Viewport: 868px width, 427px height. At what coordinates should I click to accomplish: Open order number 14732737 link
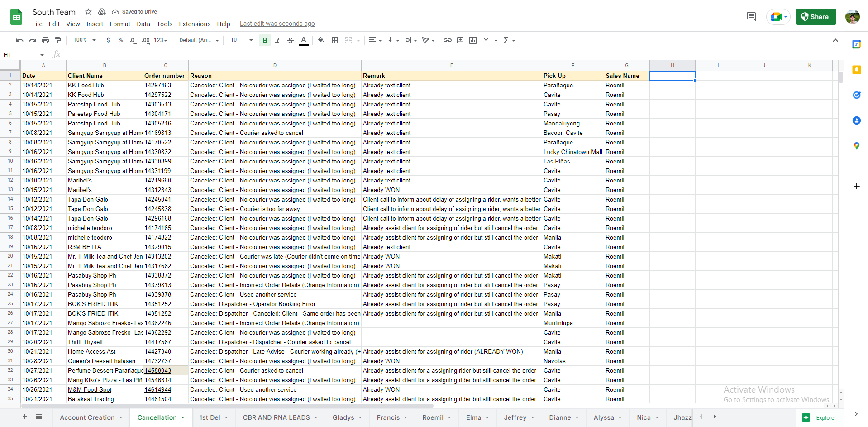[x=158, y=361]
